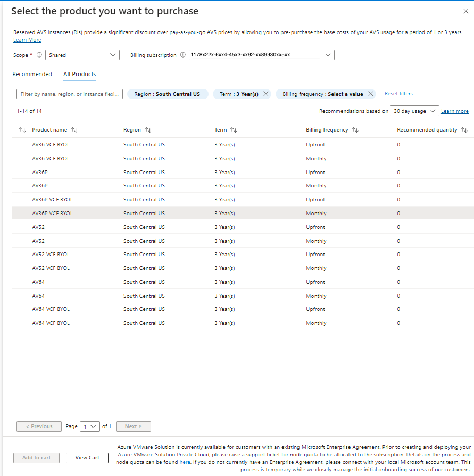Select AV52 Monthly row
The width and height of the screenshot is (474, 476).
point(243,241)
